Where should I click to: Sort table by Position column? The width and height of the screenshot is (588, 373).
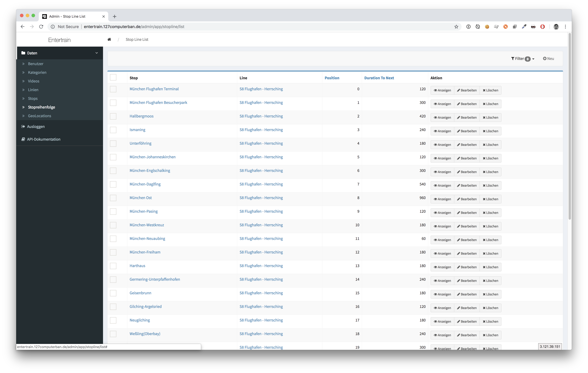332,78
